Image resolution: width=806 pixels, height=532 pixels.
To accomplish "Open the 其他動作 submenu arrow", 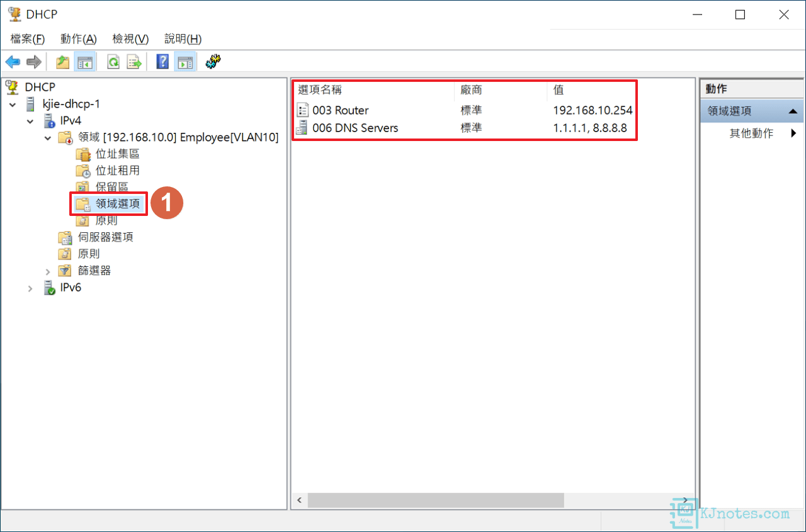I will (x=793, y=133).
